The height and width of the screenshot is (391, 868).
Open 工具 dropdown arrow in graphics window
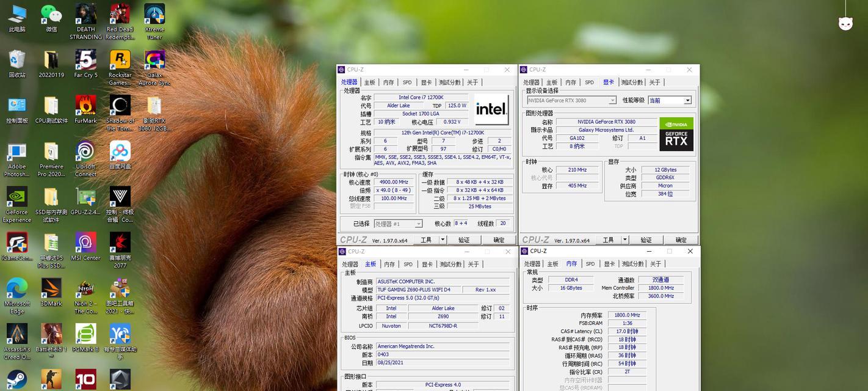coord(624,240)
